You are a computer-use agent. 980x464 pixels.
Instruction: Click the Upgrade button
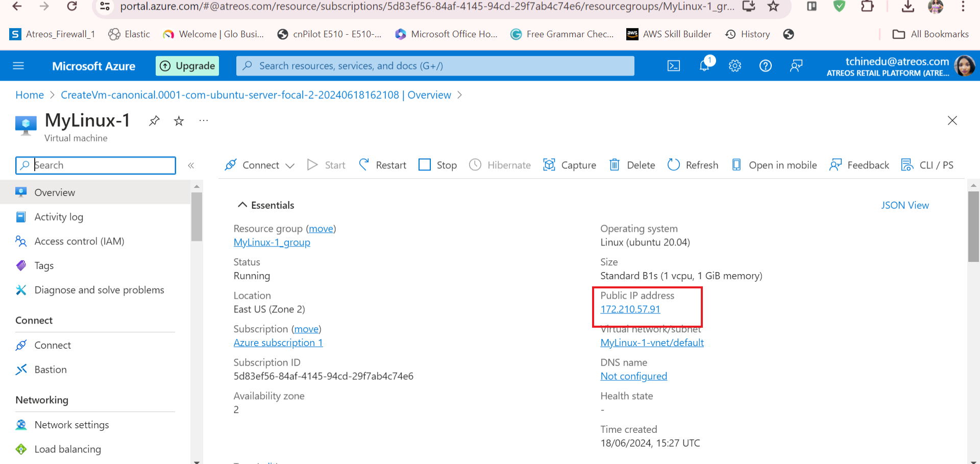[187, 66]
